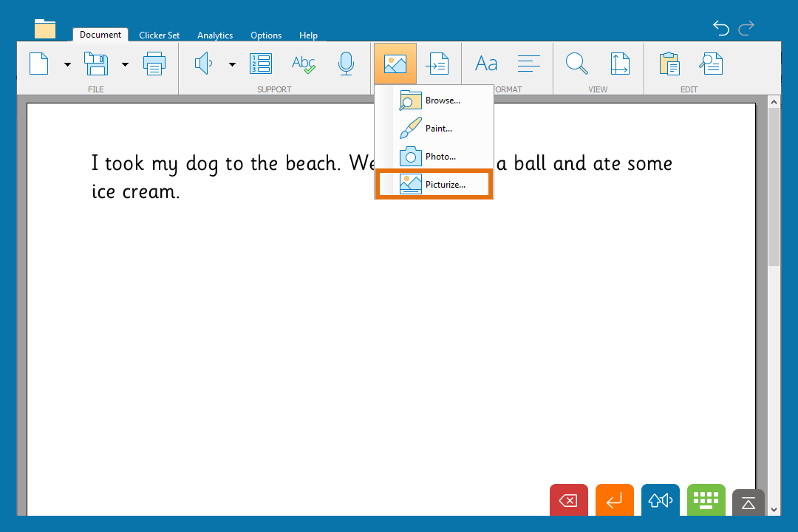Viewport: 798px width, 532px height.
Task: Choose Browse... in the picture menu
Action: point(434,100)
